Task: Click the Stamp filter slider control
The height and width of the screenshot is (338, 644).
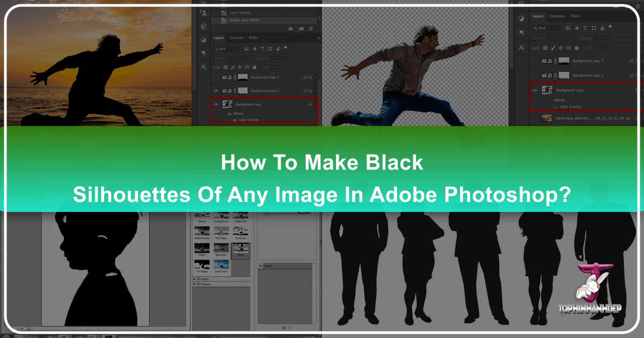Action: point(267,214)
